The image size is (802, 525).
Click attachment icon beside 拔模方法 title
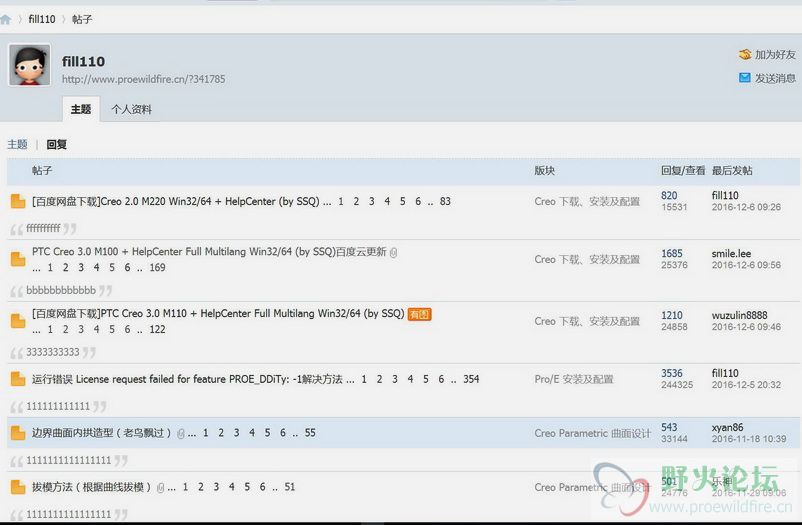[x=160, y=488]
